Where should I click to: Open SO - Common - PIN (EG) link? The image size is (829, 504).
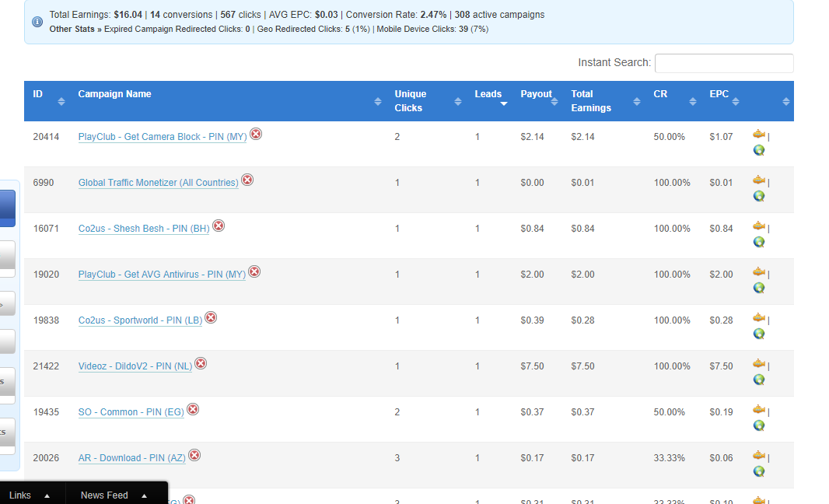point(131,412)
